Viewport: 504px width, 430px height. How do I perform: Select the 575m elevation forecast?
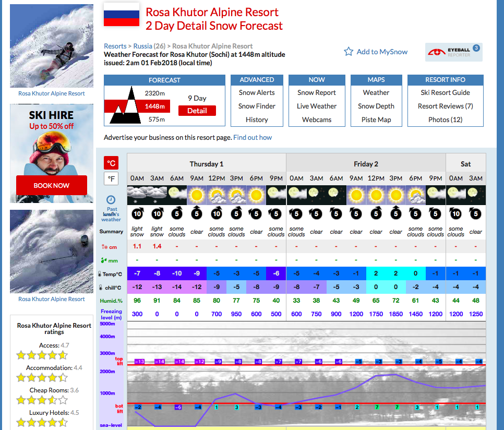point(157,119)
